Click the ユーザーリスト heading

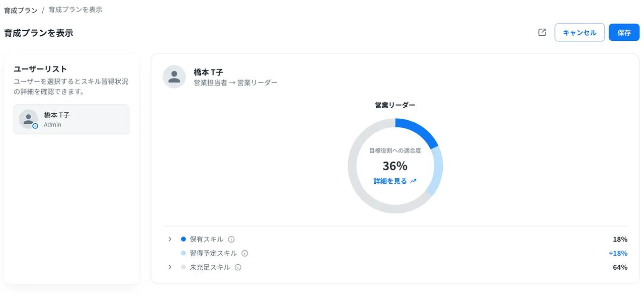coord(40,69)
